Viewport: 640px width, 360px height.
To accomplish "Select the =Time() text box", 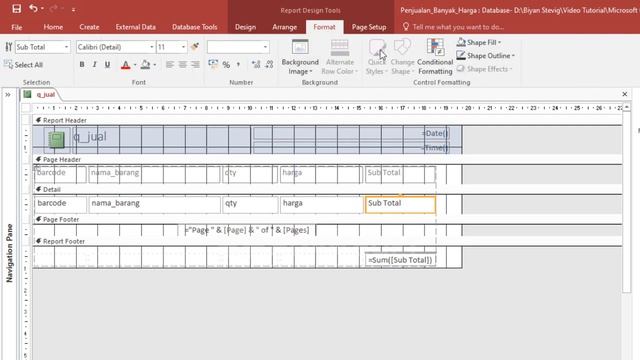I will click(351, 147).
